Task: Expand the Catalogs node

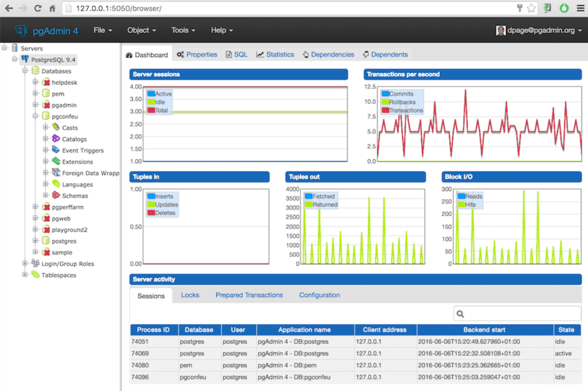Action: click(x=46, y=138)
